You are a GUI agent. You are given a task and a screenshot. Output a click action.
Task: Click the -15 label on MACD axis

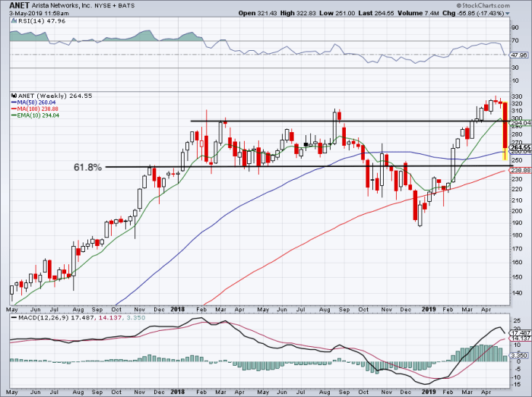[x=516, y=384]
